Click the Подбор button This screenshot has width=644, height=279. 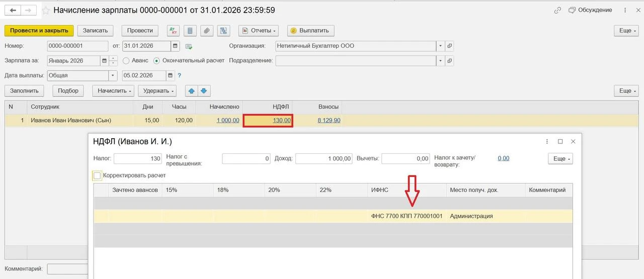(68, 91)
